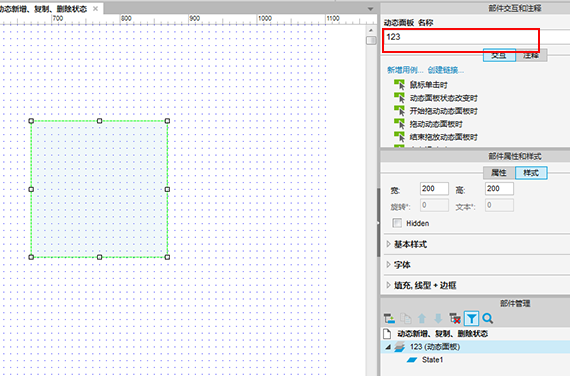Click the delete state icon

coord(455,319)
